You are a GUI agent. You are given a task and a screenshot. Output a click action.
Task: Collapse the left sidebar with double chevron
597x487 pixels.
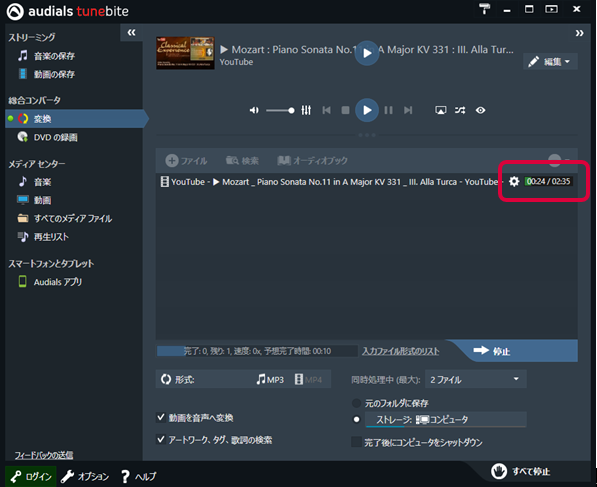(x=131, y=32)
